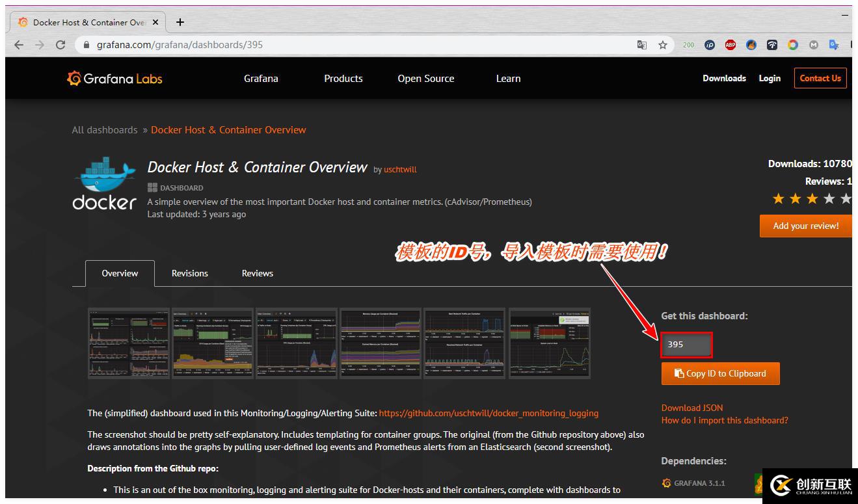Open the Grafana nav menu

(261, 79)
